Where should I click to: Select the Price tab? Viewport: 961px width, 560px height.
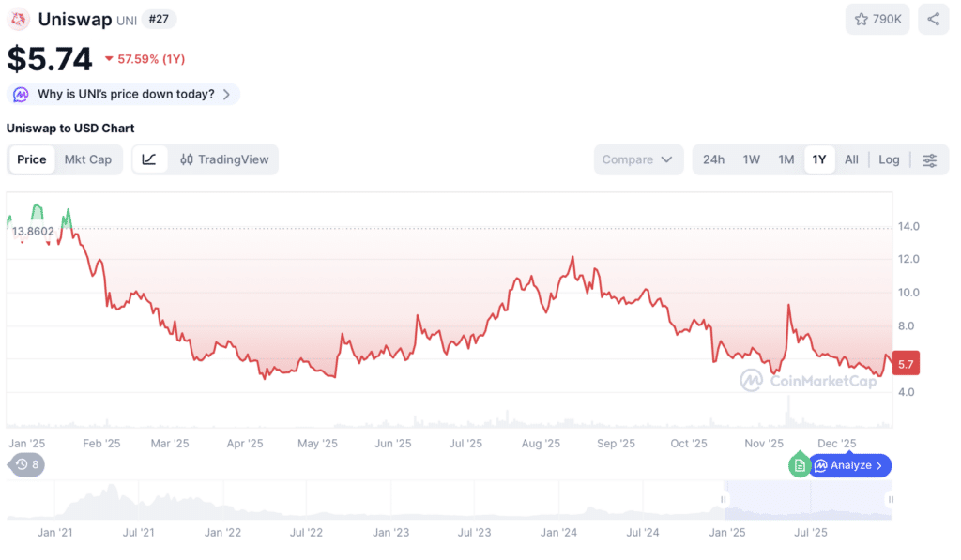coord(31,159)
